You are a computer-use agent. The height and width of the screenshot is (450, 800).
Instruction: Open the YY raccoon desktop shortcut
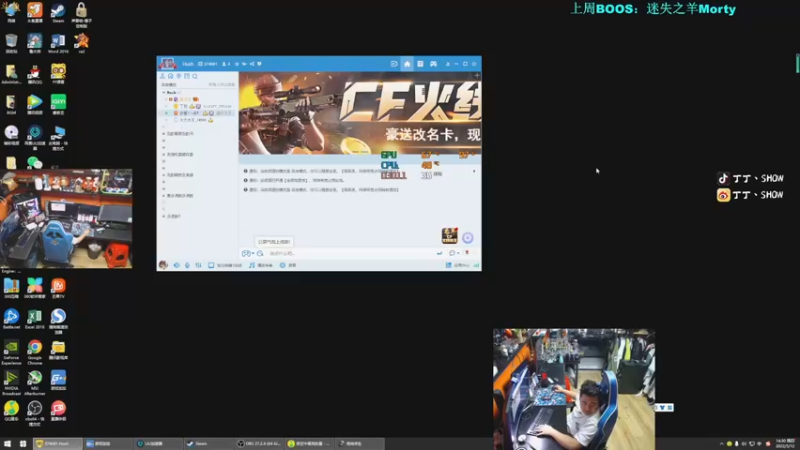pyautogui.click(x=58, y=74)
